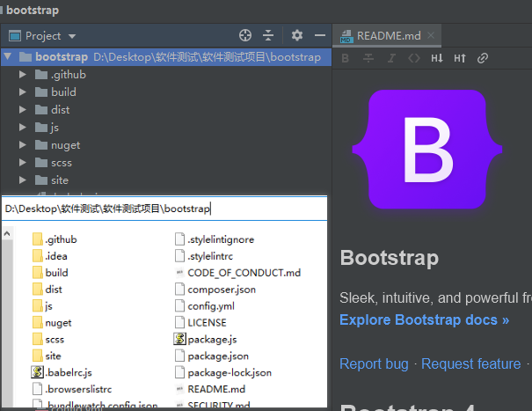Viewport: 532px width, 411px height.
Task: Select the .stylelintrc file
Action: point(204,256)
